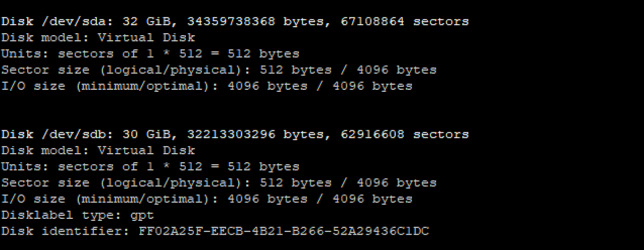
Task: Click 'Disk model' line of /dev/sda
Action: (x=98, y=38)
